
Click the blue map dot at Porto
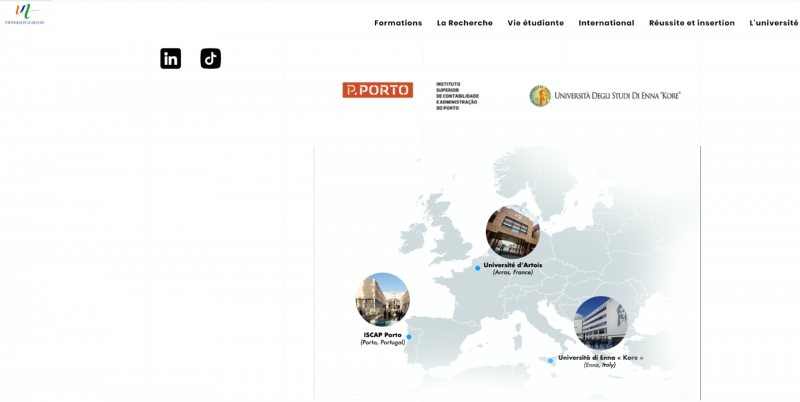[409, 337]
